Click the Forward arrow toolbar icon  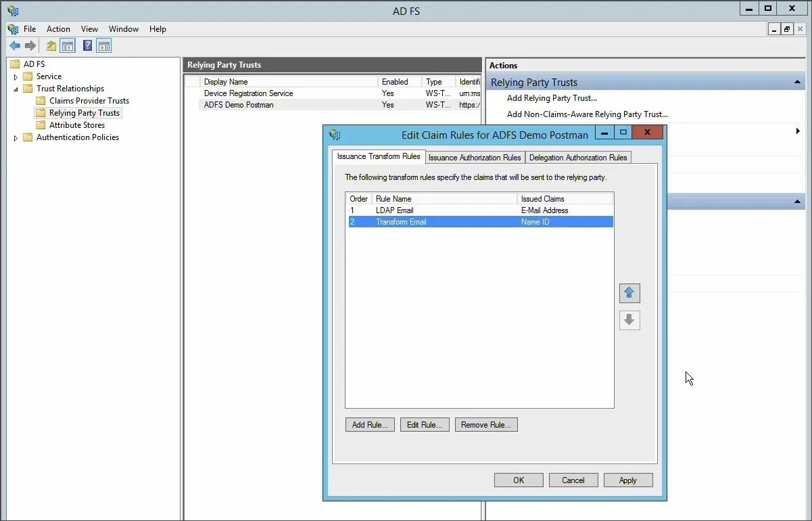(x=30, y=46)
